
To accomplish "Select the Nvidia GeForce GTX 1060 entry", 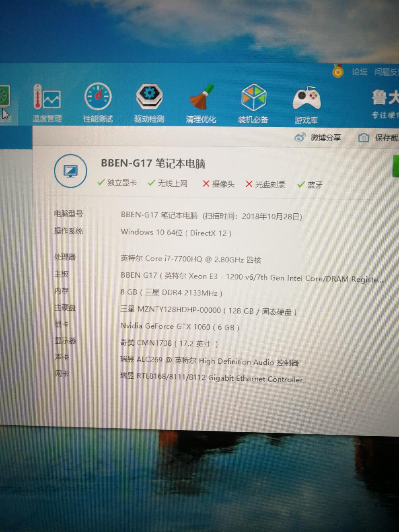I will click(x=179, y=327).
